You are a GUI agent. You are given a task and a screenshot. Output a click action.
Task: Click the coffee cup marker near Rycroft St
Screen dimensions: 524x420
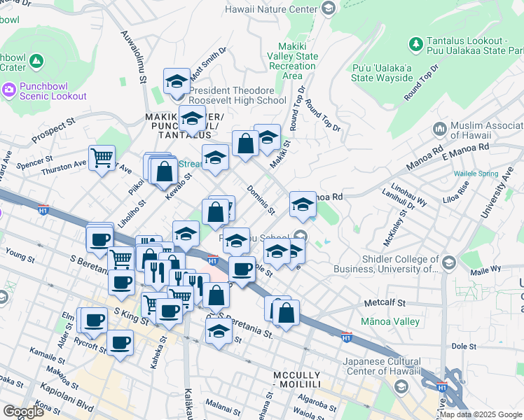pyautogui.click(x=120, y=343)
